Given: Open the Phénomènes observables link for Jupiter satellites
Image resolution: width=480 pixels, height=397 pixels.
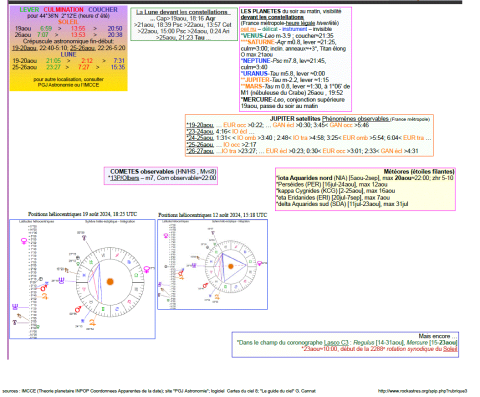Looking at the screenshot, I should (x=355, y=119).
